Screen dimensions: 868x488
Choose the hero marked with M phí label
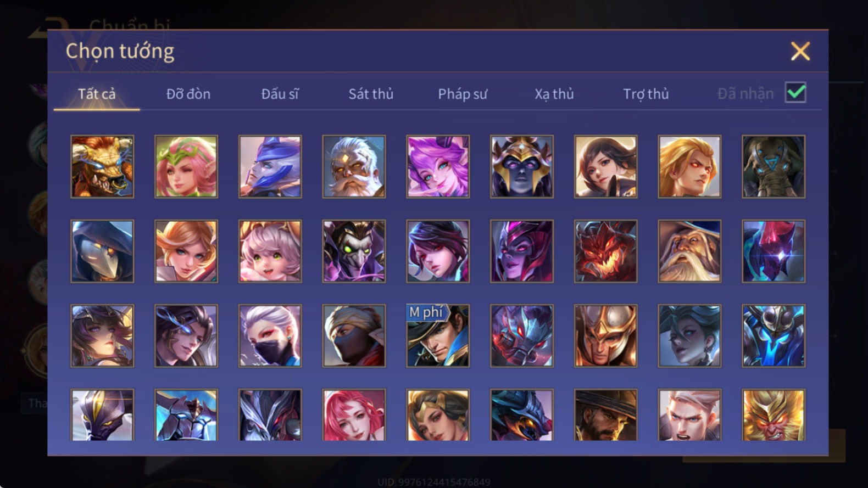[x=438, y=336]
